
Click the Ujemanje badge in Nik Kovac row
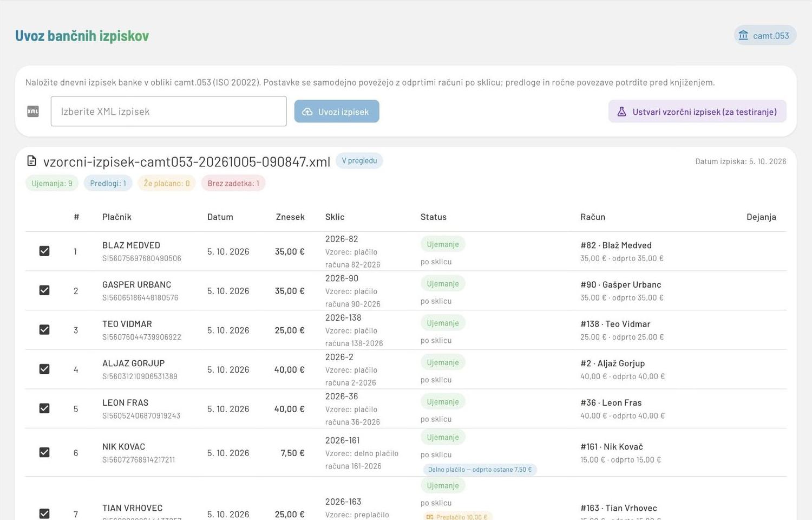[x=443, y=437]
